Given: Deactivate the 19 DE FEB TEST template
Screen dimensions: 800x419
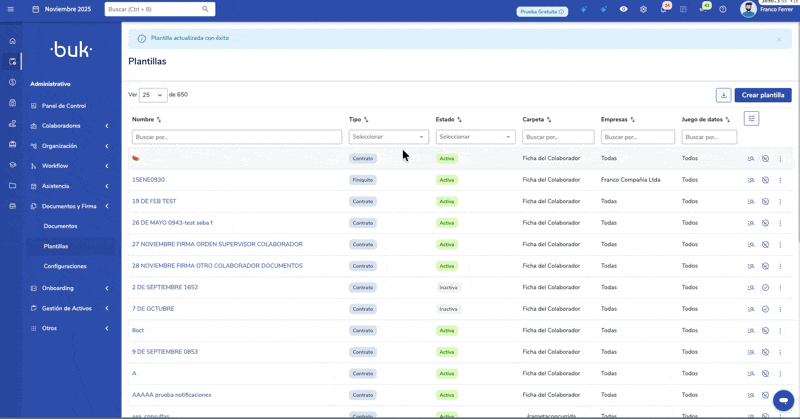Looking at the screenshot, I should pyautogui.click(x=765, y=202).
